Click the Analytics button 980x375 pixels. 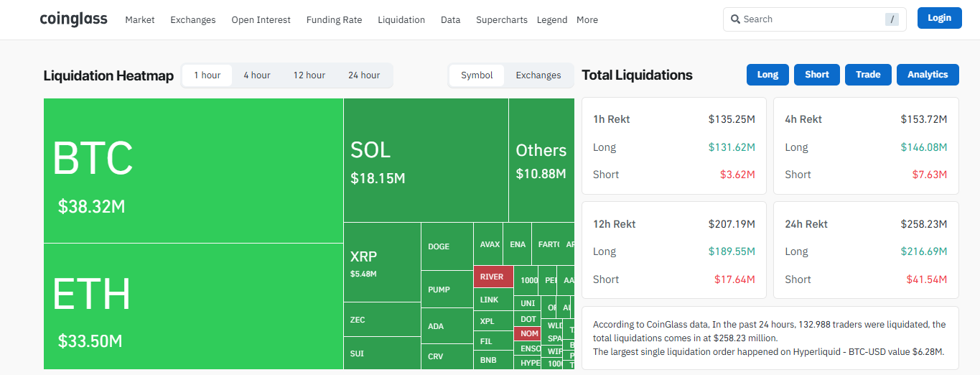coord(927,75)
